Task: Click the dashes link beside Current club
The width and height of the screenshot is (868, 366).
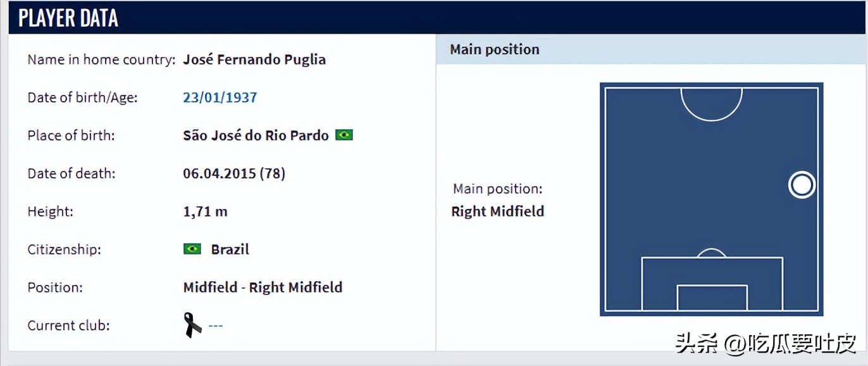Action: point(216,325)
